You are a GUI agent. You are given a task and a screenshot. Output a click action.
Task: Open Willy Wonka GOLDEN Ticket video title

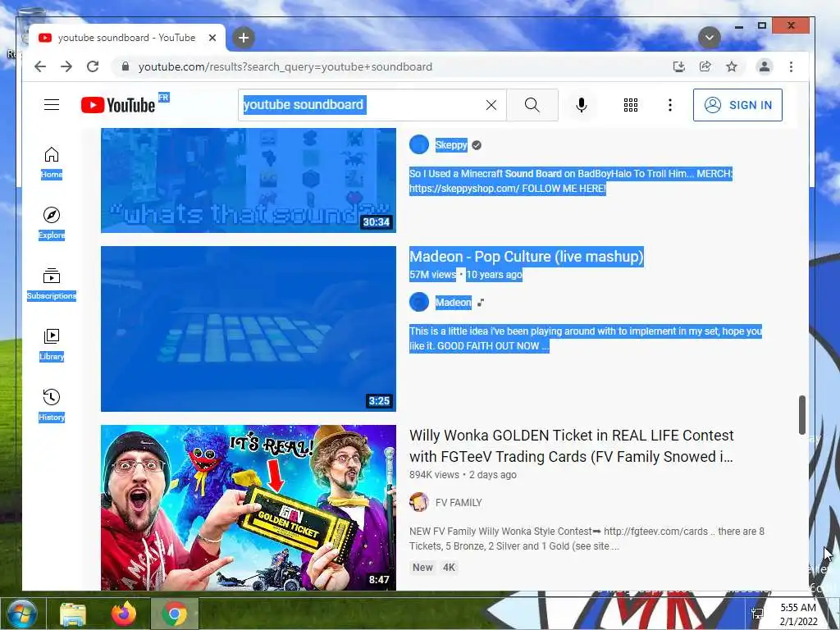point(572,445)
